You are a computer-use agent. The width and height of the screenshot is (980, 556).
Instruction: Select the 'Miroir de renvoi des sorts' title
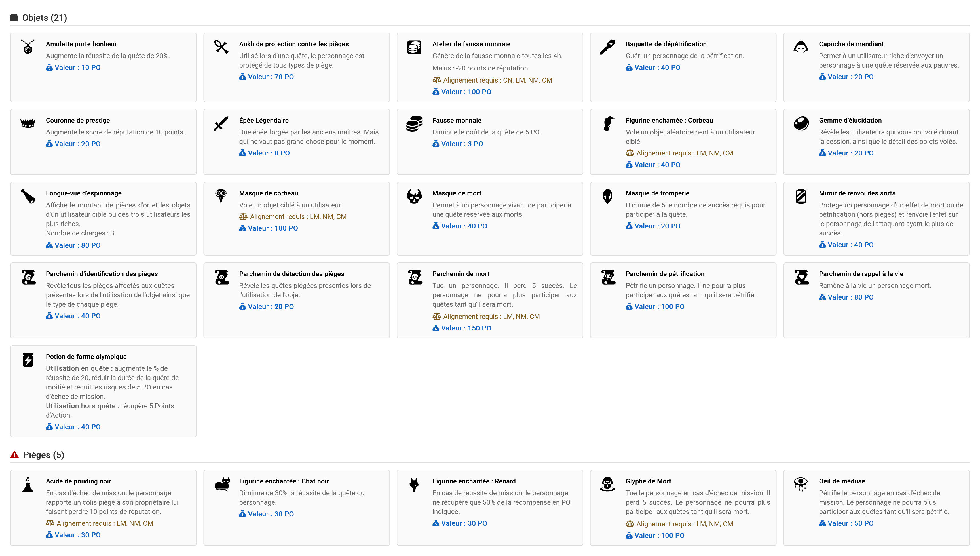(857, 193)
